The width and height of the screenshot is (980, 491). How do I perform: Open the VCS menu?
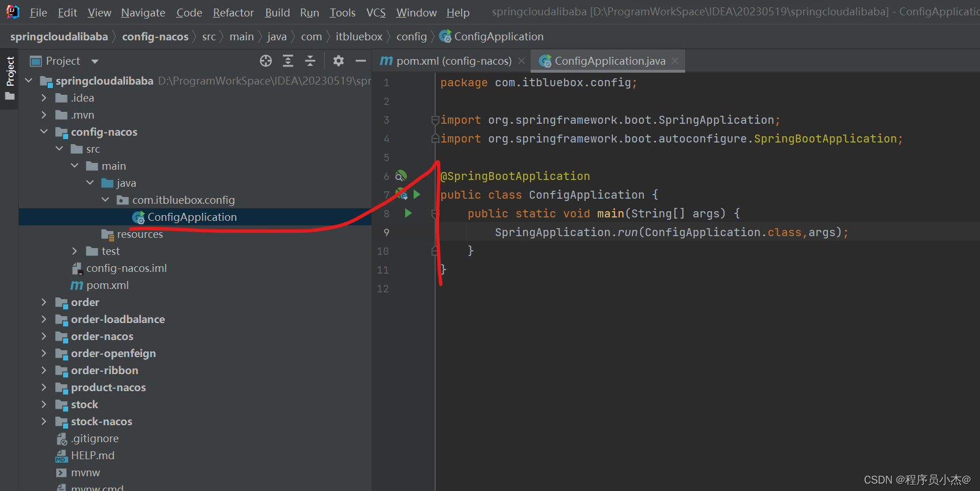pos(376,12)
